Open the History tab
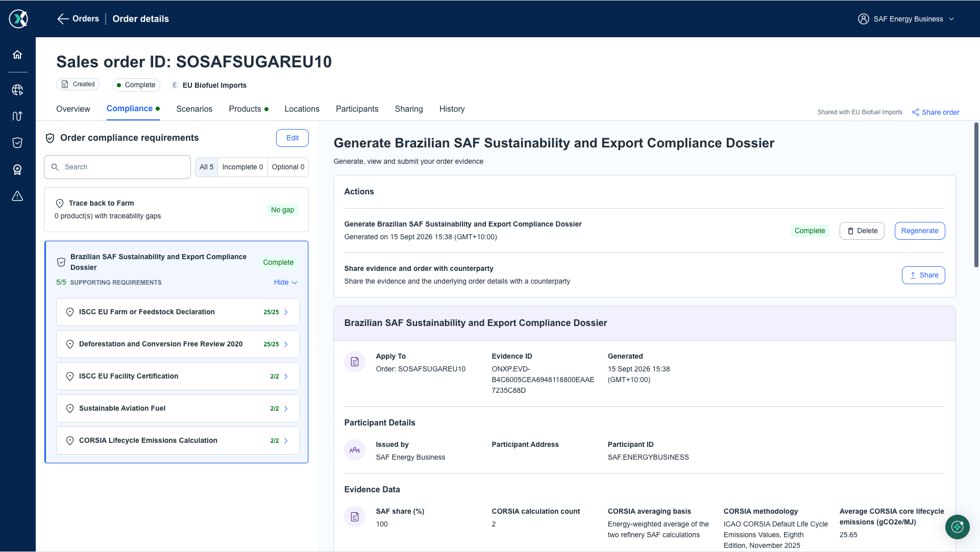The height and width of the screenshot is (552, 980). coord(452,109)
